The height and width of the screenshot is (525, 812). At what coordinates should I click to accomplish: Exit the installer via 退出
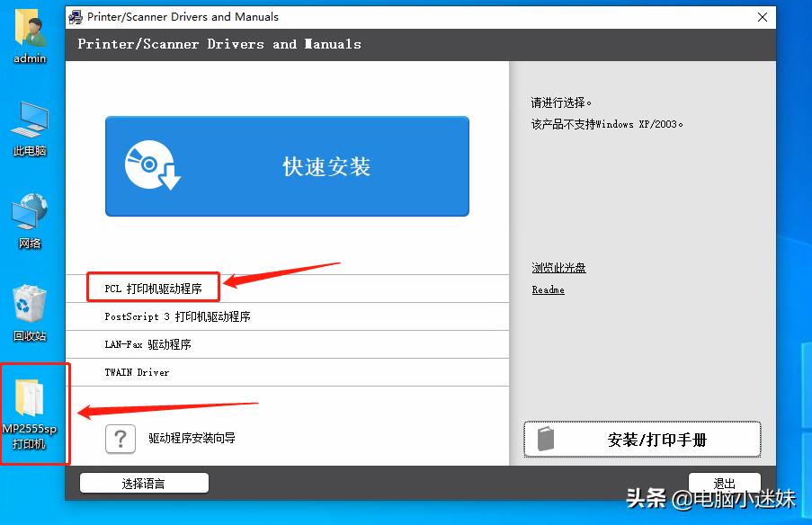pyautogui.click(x=724, y=482)
